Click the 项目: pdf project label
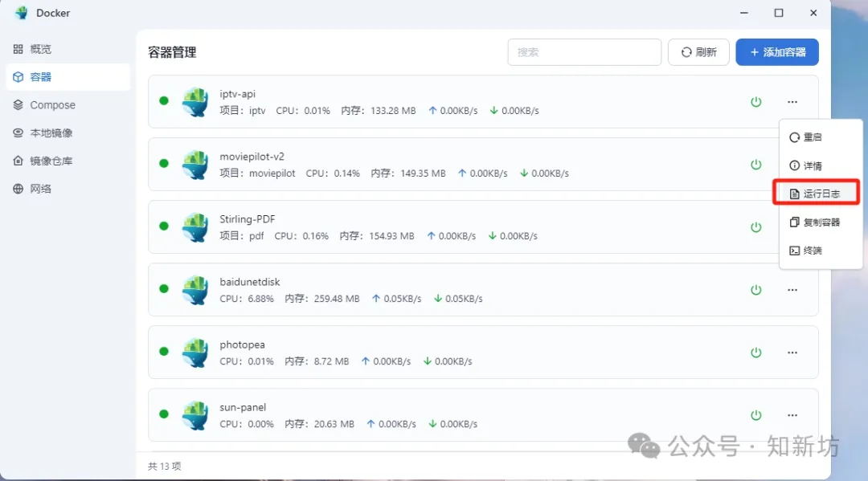This screenshot has height=481, width=868. [242, 235]
